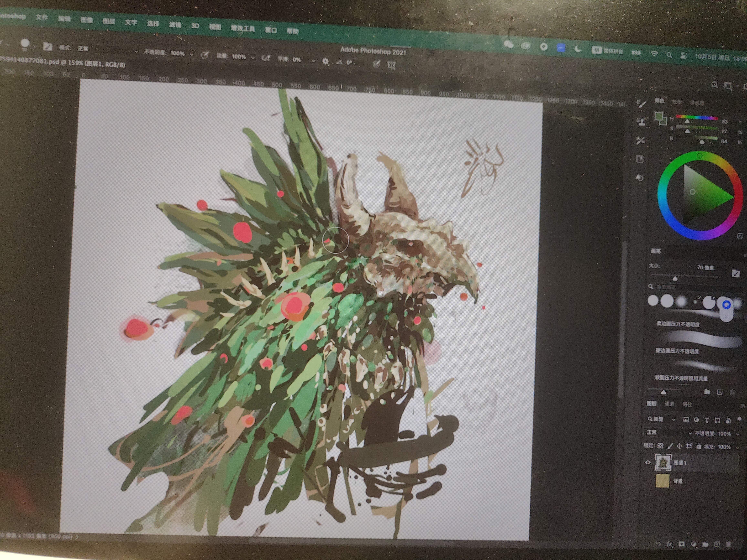Delete layer with trash icon
Screen dimensions: 747x560
728,544
